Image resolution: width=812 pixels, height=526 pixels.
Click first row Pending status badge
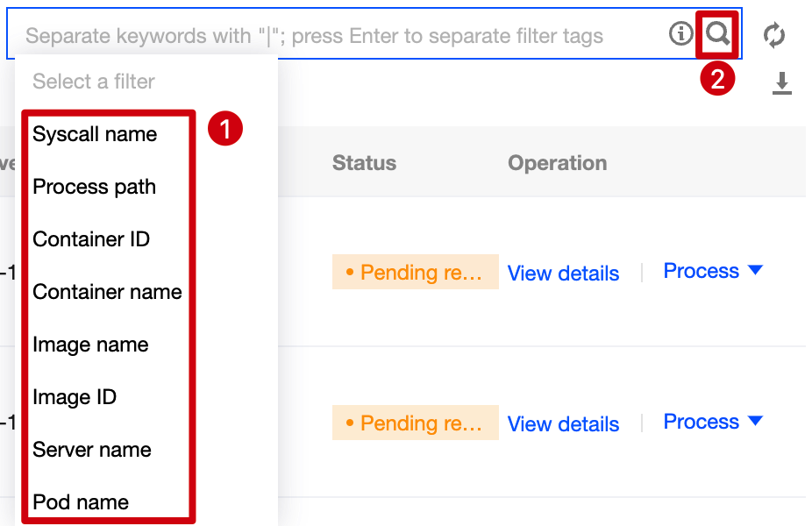click(x=415, y=273)
